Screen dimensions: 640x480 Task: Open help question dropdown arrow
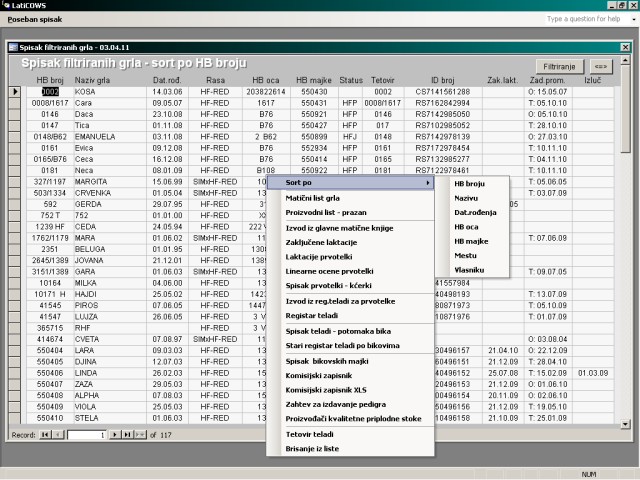(x=631, y=19)
